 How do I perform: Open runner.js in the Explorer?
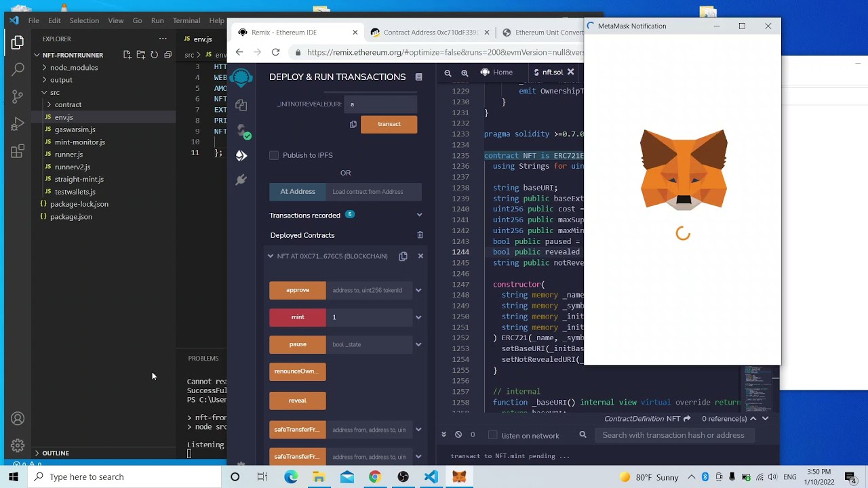point(68,155)
